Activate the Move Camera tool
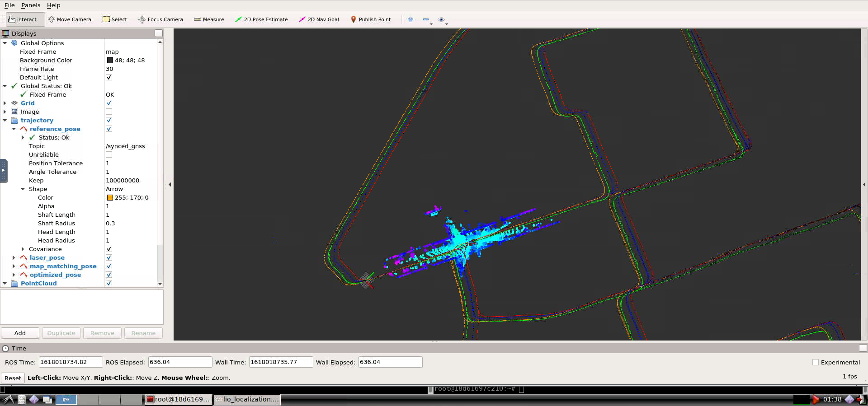 click(x=70, y=19)
